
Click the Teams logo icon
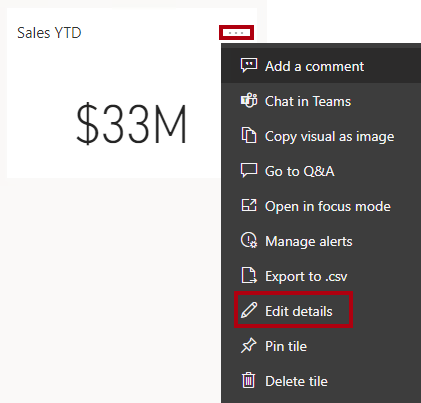click(x=249, y=101)
